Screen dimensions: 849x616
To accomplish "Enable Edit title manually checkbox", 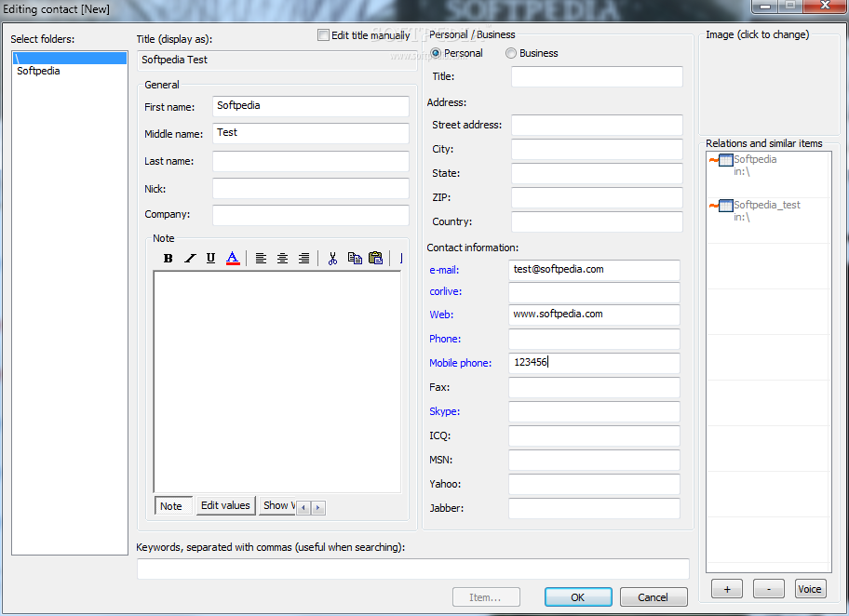I will (x=323, y=35).
